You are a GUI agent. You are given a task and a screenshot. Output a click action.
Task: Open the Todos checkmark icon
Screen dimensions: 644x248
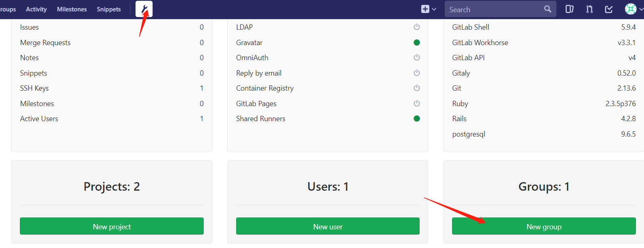point(609,9)
